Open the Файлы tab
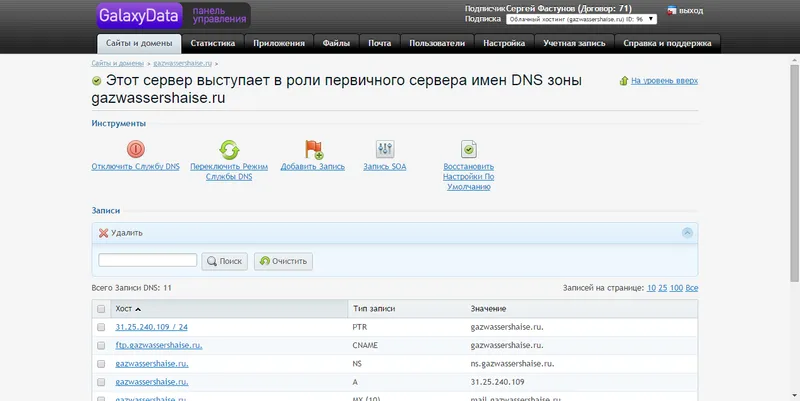The width and height of the screenshot is (800, 401). point(336,43)
